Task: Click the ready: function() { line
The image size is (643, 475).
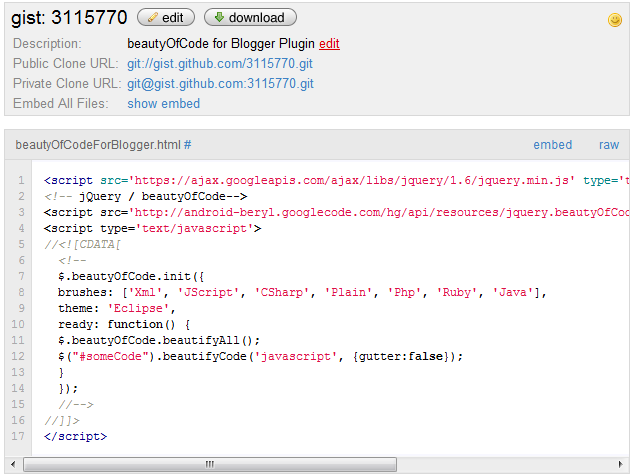Action: click(x=124, y=324)
